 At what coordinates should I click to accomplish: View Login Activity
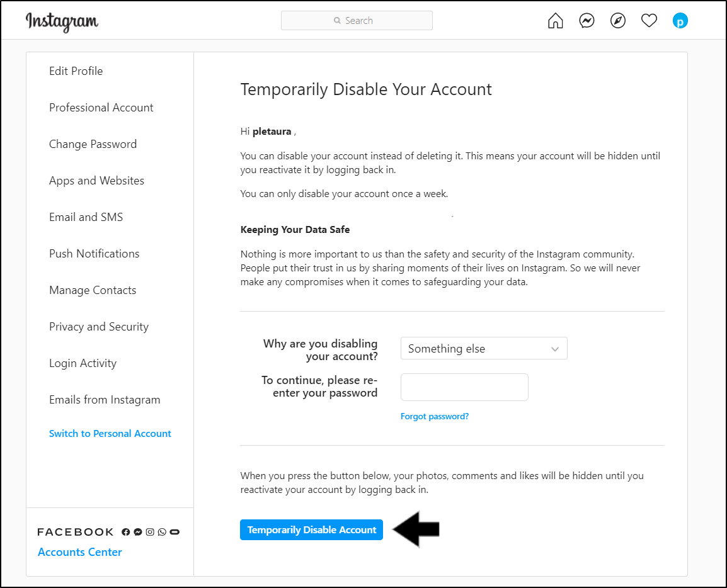click(83, 363)
